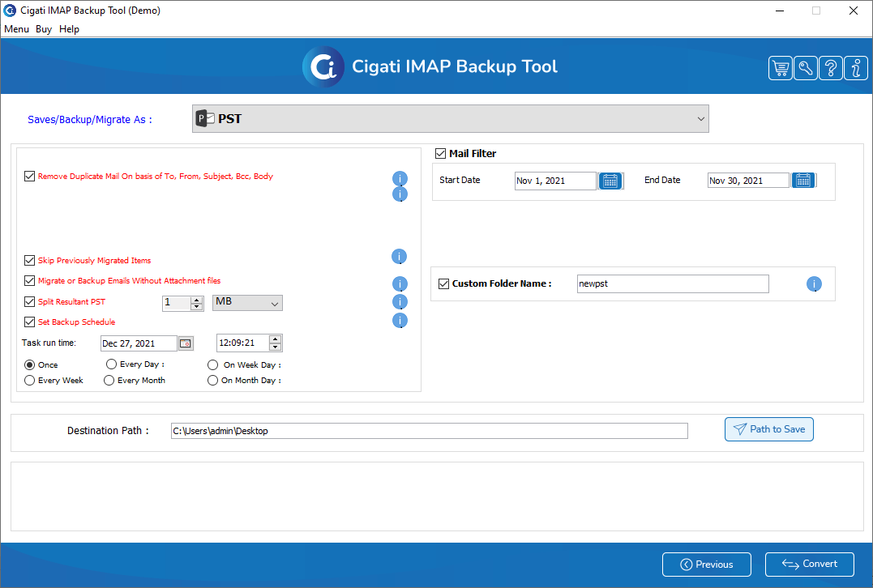Click the split PST size number field
The height and width of the screenshot is (588, 873).
(177, 303)
